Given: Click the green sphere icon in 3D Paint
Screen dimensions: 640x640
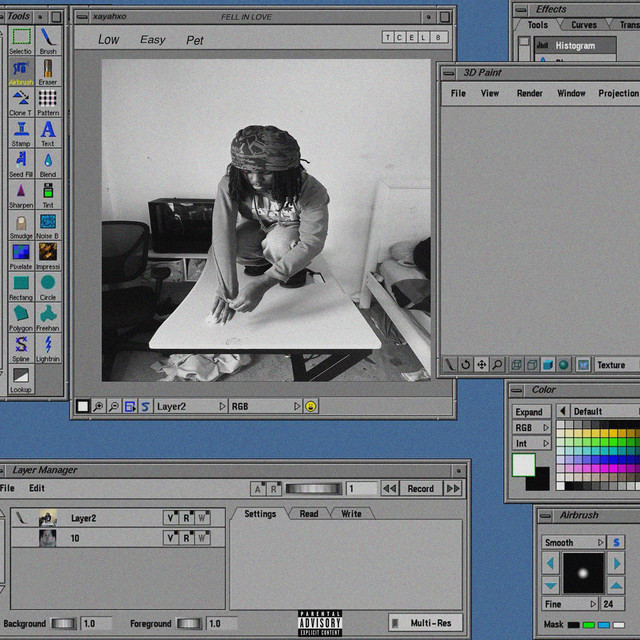Looking at the screenshot, I should 564,364.
